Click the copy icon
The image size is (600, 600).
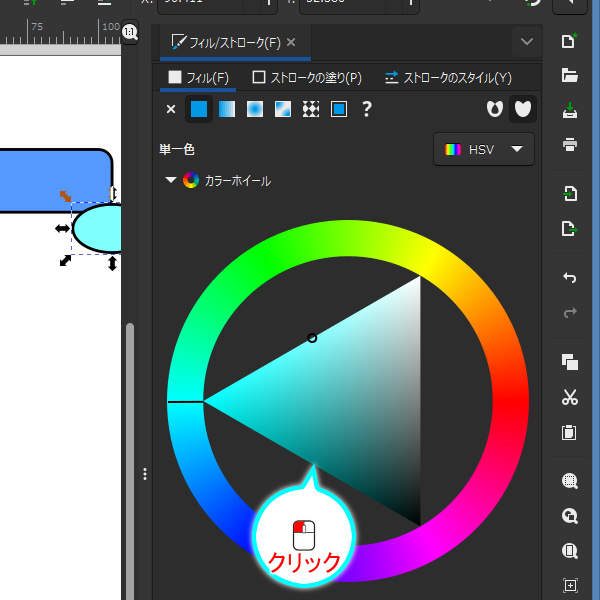[x=569, y=362]
